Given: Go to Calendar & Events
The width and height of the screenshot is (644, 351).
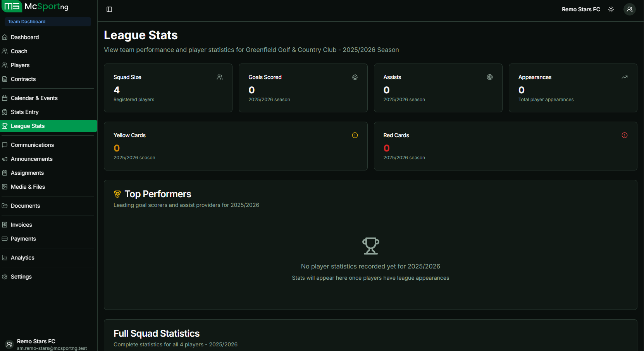Looking at the screenshot, I should click(34, 98).
